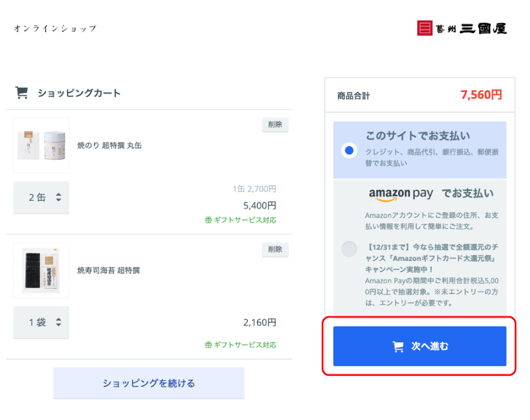Viewport: 530px width, 420px height.
Task: Select the Amazon Pay payment radio button
Action: (349, 249)
